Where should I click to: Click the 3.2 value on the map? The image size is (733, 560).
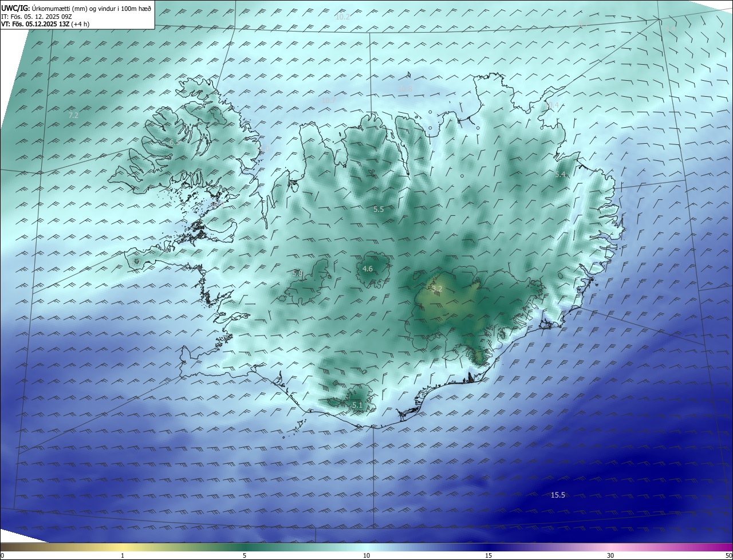[x=437, y=289]
